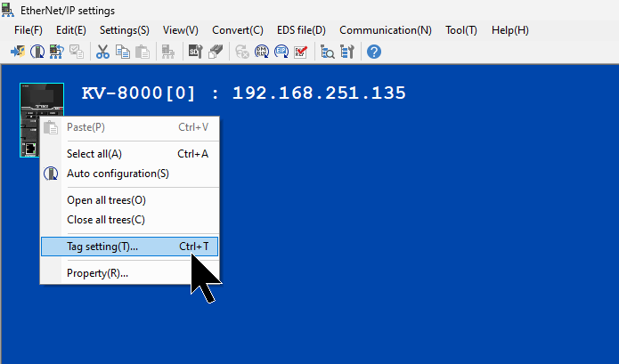Open the Settings(S) menu

[125, 30]
